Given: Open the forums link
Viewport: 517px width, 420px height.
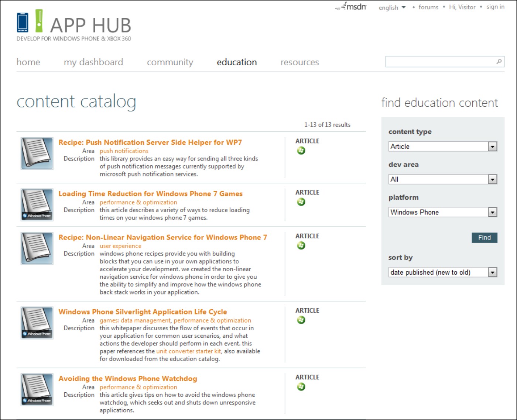Looking at the screenshot, I should pos(428,7).
